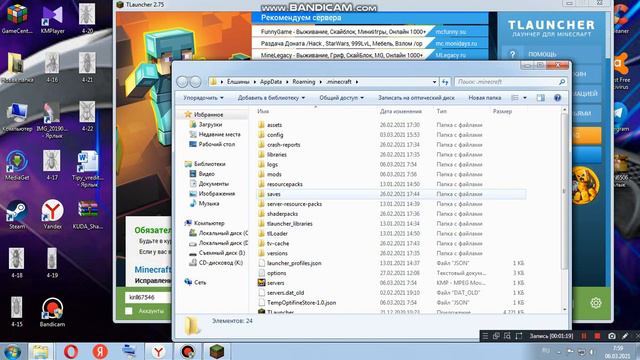Open Windows Explorer from the taskbar
Image resolution: width=640 pixels, height=360 pixels.
tap(40, 351)
